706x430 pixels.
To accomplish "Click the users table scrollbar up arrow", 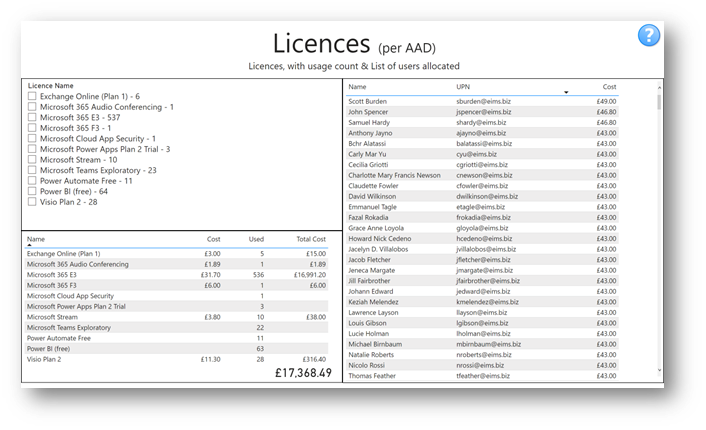I will point(659,87).
